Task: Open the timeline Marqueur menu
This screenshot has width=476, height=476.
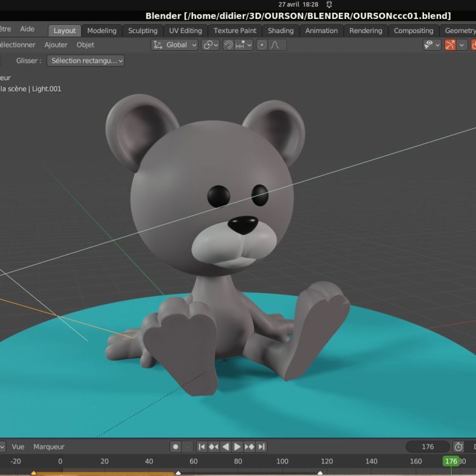Action: point(49,447)
